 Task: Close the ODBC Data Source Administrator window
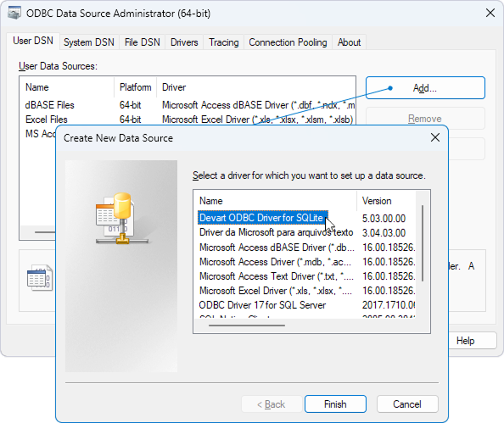(x=490, y=13)
